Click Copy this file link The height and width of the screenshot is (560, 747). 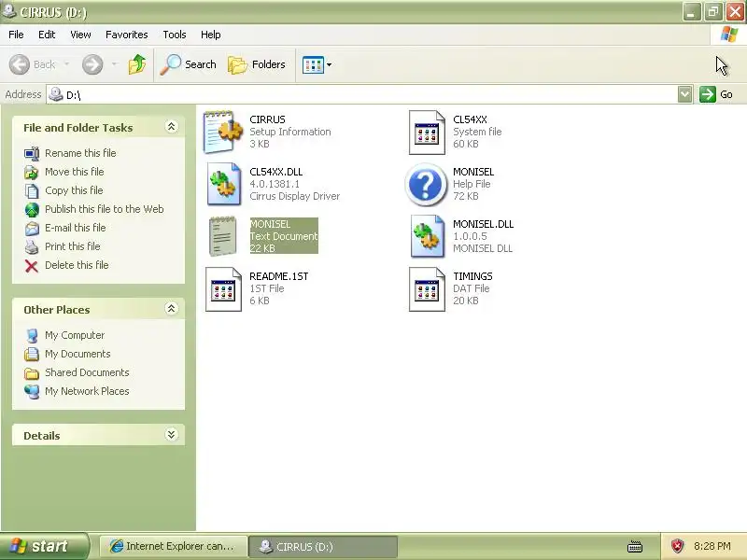74,190
